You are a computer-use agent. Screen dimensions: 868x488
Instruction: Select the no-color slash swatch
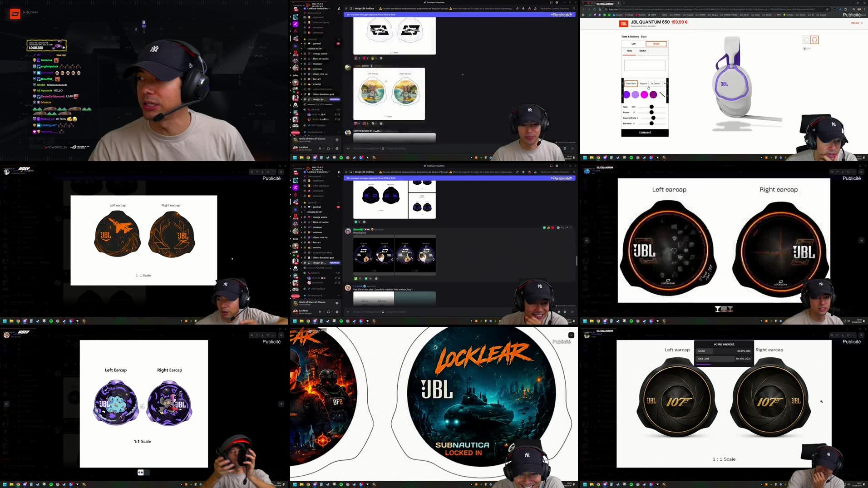(662, 94)
